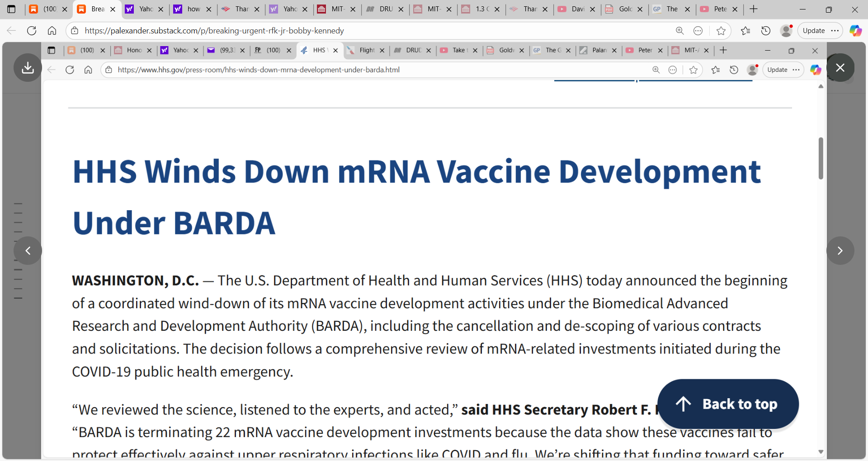Switch to 'The' GP tab in outer browser
Viewport: 868px width, 461px height.
(x=672, y=9)
